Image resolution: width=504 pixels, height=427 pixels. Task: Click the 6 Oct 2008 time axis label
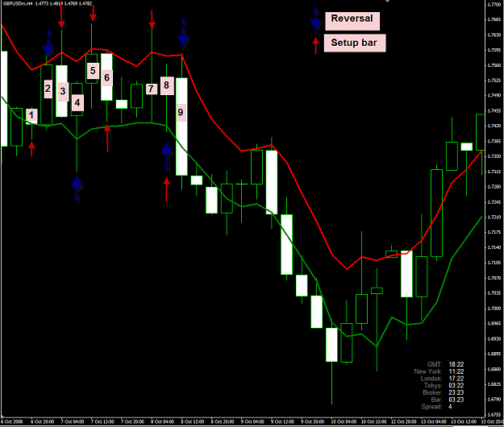point(12,421)
